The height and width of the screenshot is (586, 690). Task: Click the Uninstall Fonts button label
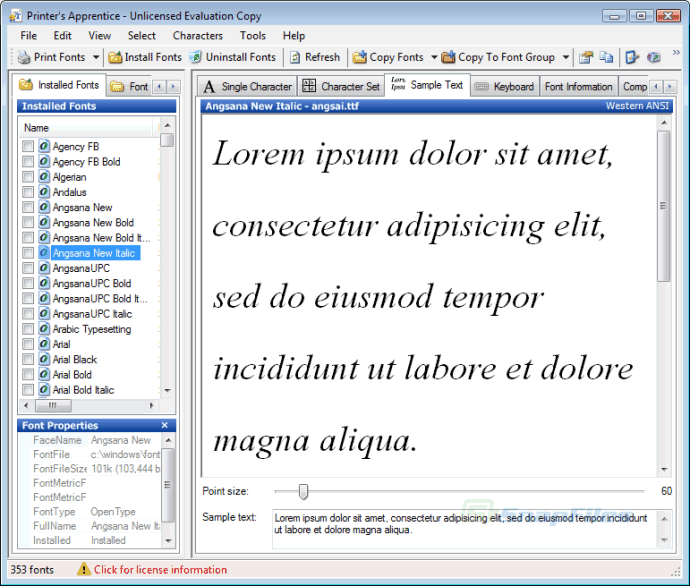(241, 57)
